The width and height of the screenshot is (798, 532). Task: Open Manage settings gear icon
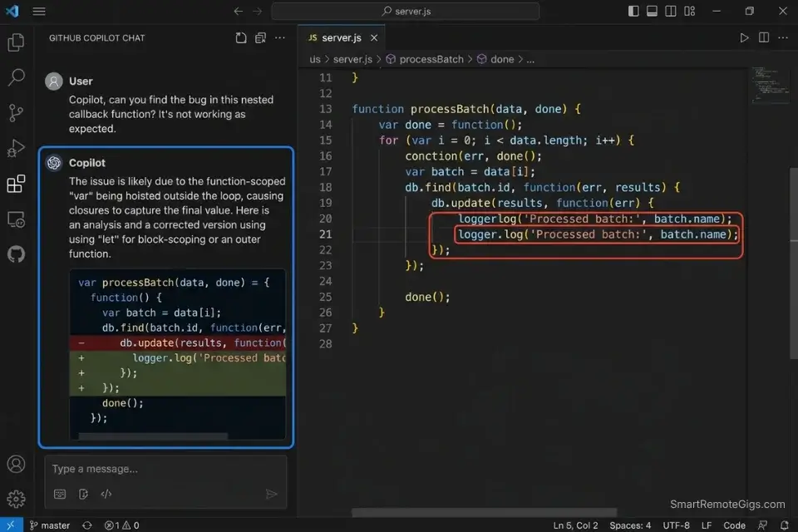tap(16, 499)
